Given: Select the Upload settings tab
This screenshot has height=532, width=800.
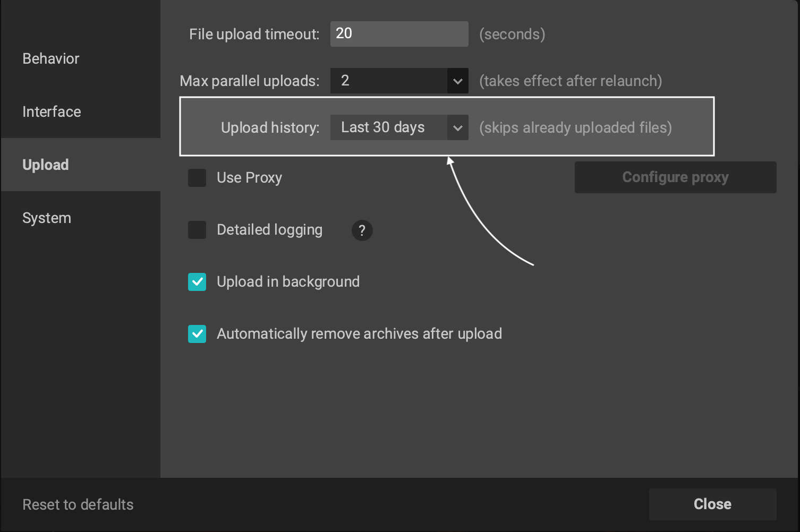Looking at the screenshot, I should tap(46, 165).
